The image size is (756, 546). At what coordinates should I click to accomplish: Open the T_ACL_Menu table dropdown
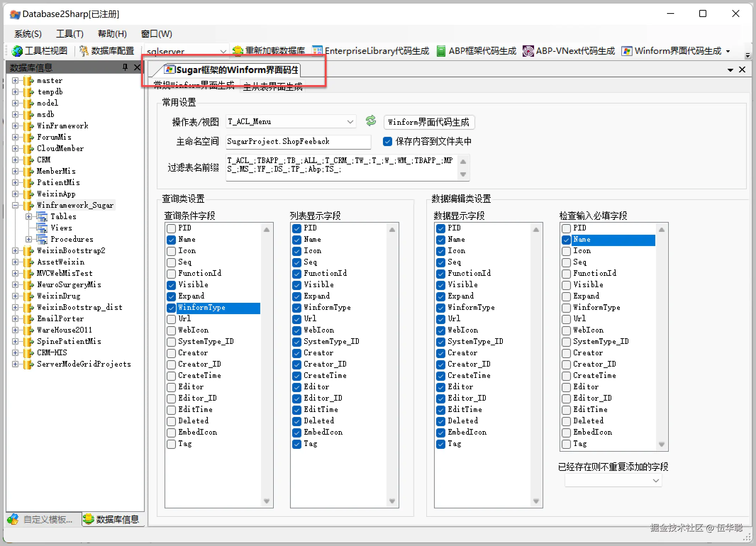coord(350,122)
